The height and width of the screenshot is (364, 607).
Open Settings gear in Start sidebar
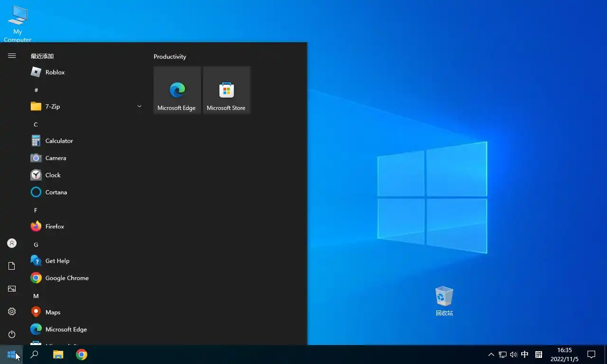coord(12,311)
